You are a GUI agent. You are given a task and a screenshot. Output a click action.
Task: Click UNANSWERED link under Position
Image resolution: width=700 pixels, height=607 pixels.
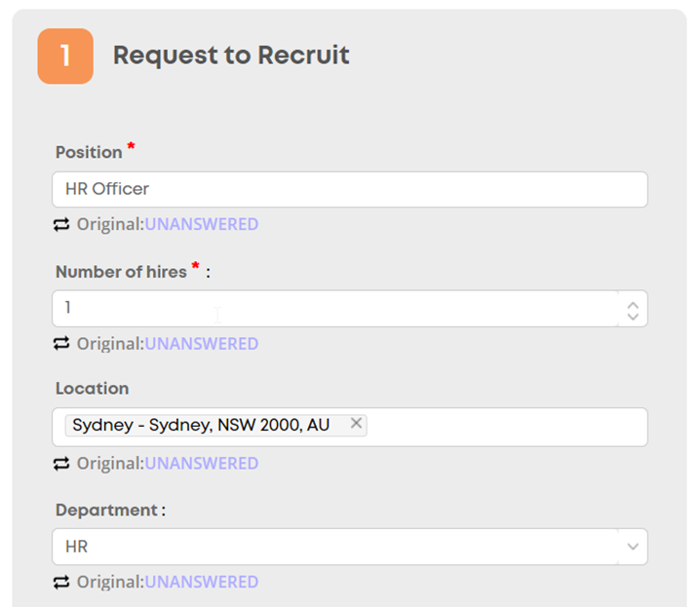coord(202,224)
